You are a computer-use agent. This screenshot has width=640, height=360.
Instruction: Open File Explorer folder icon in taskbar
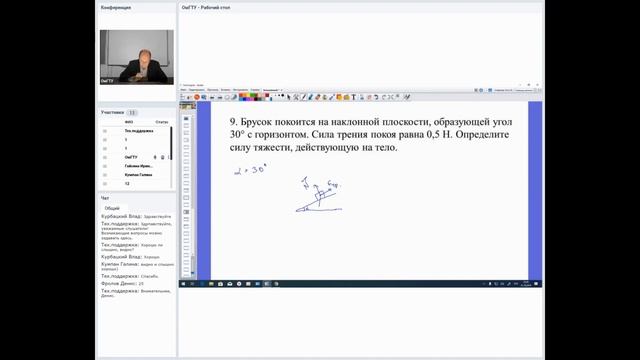click(211, 284)
